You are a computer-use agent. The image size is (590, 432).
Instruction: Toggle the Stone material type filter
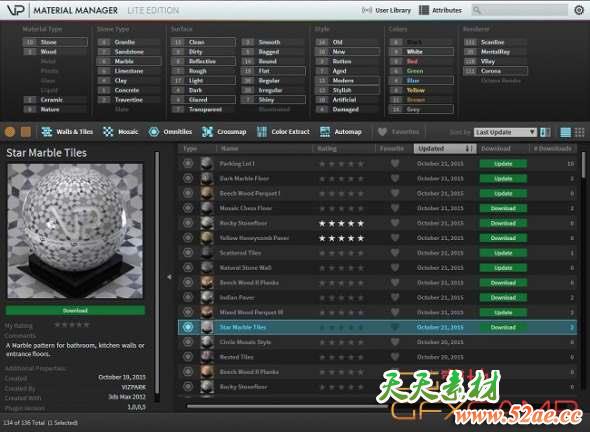click(55, 42)
